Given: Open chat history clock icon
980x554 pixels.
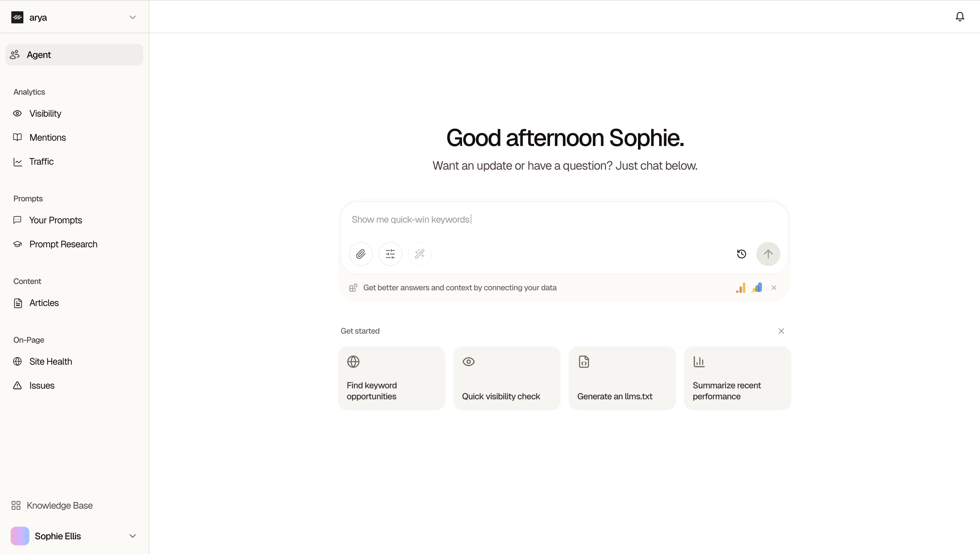Looking at the screenshot, I should point(741,254).
